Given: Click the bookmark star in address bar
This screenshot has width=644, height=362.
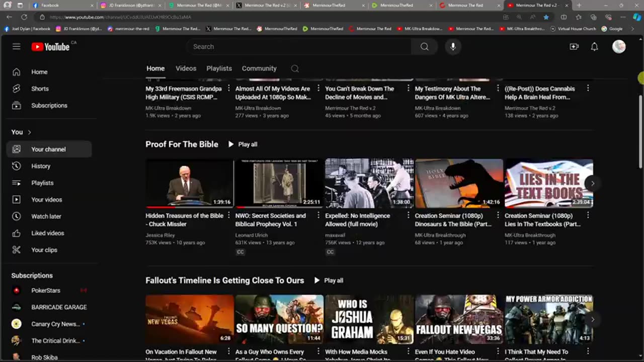Looking at the screenshot, I should point(546,17).
